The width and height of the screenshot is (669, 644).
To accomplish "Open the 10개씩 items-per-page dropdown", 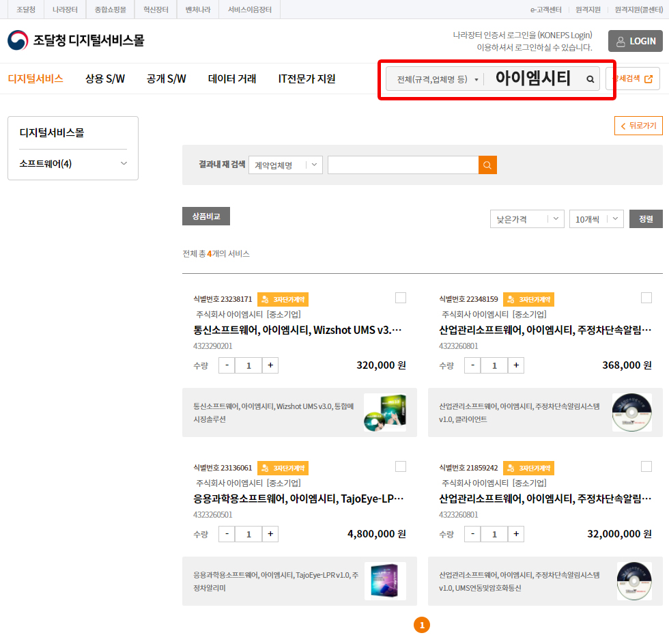I will pos(596,219).
